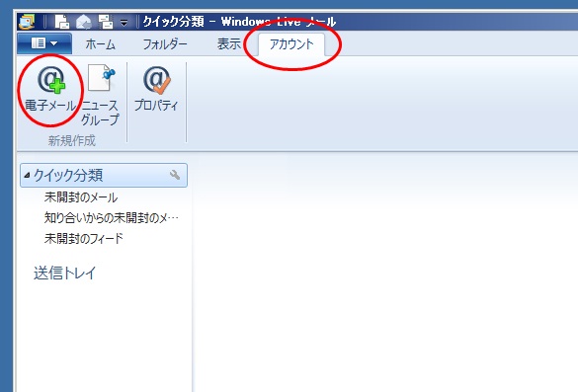
Task: Open the 送信トレイ folder
Action: 65,273
